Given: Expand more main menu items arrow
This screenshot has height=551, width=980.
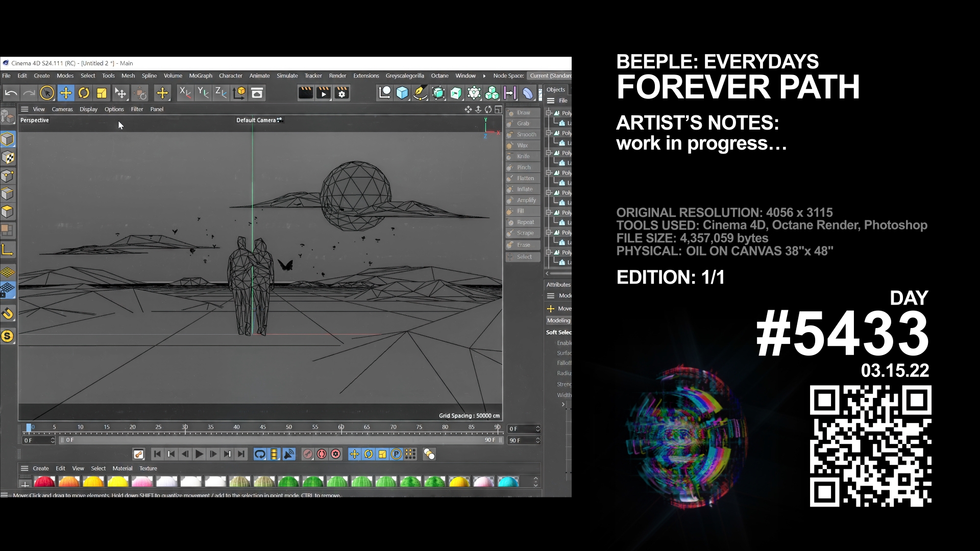Looking at the screenshot, I should click(x=484, y=76).
